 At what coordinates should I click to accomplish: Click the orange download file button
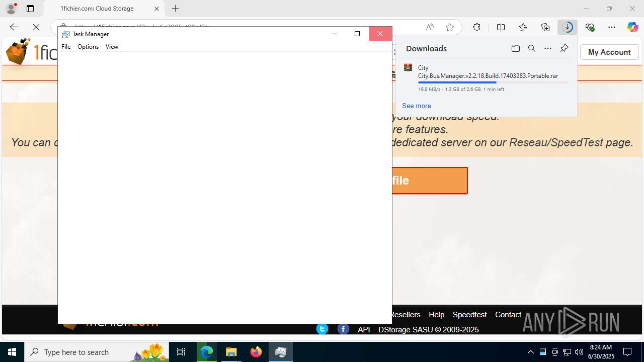point(430,180)
